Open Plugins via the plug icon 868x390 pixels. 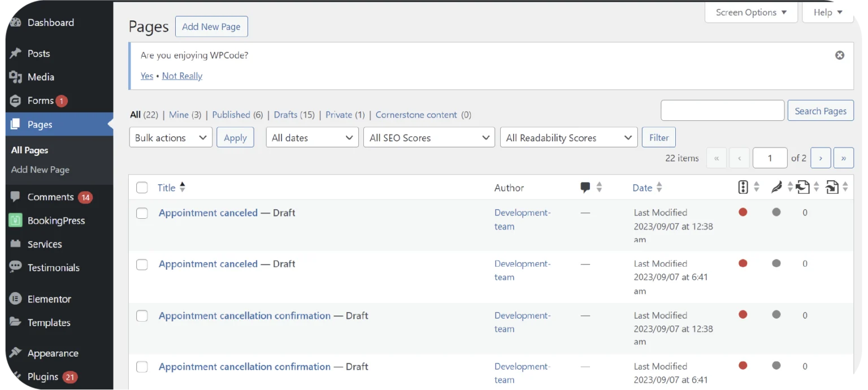[16, 376]
